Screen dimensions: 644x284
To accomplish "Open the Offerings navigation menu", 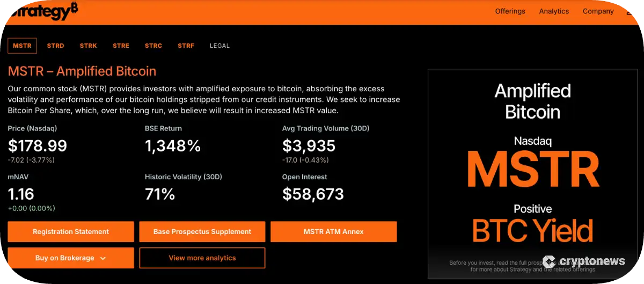I will (x=510, y=11).
